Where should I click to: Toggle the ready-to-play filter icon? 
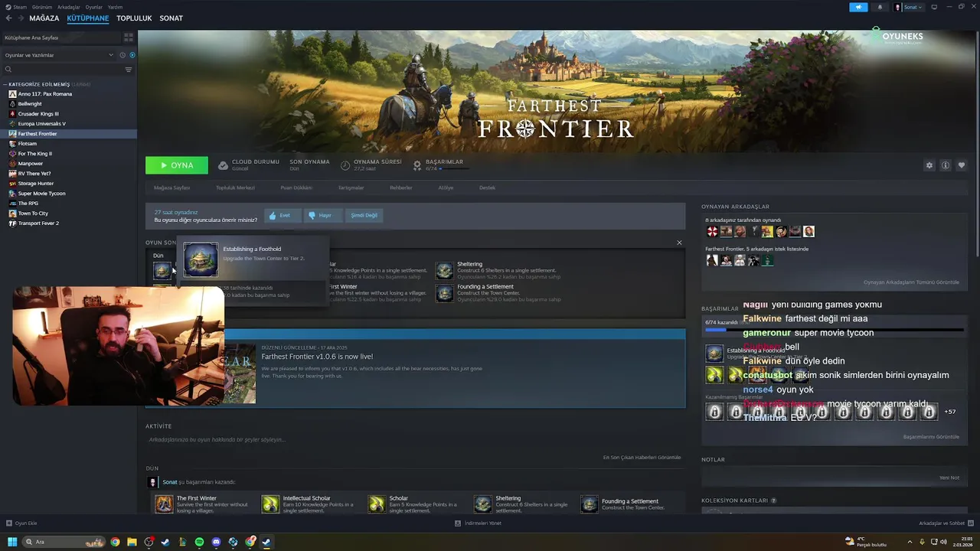pos(132,55)
